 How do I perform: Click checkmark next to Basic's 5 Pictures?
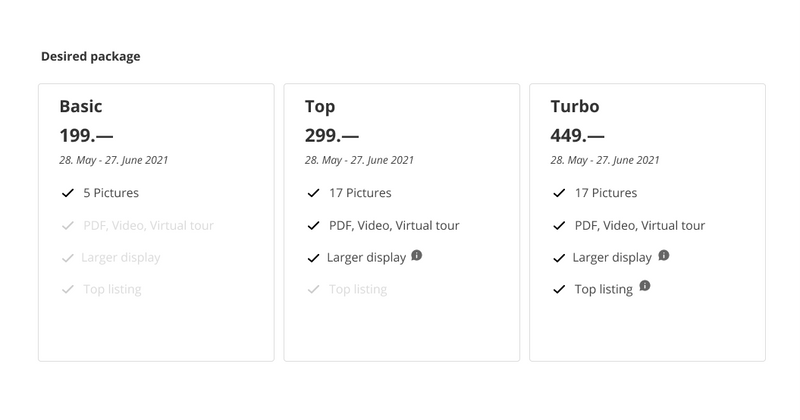(68, 193)
